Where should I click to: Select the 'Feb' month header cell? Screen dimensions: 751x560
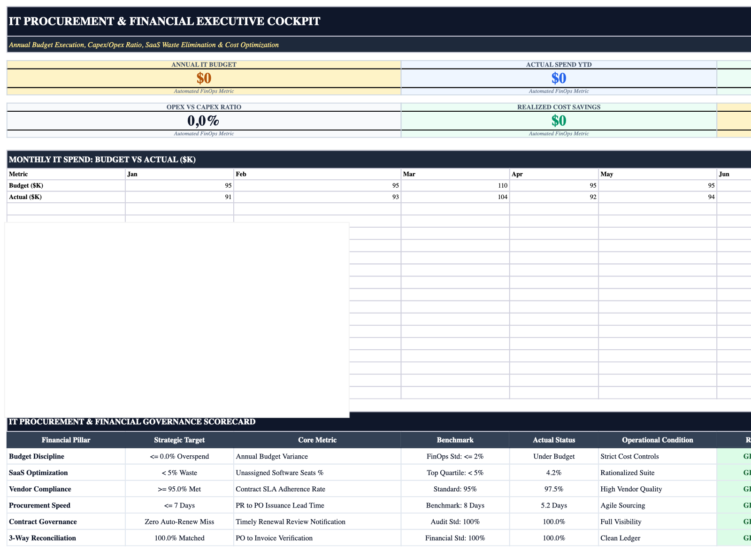[x=318, y=174]
